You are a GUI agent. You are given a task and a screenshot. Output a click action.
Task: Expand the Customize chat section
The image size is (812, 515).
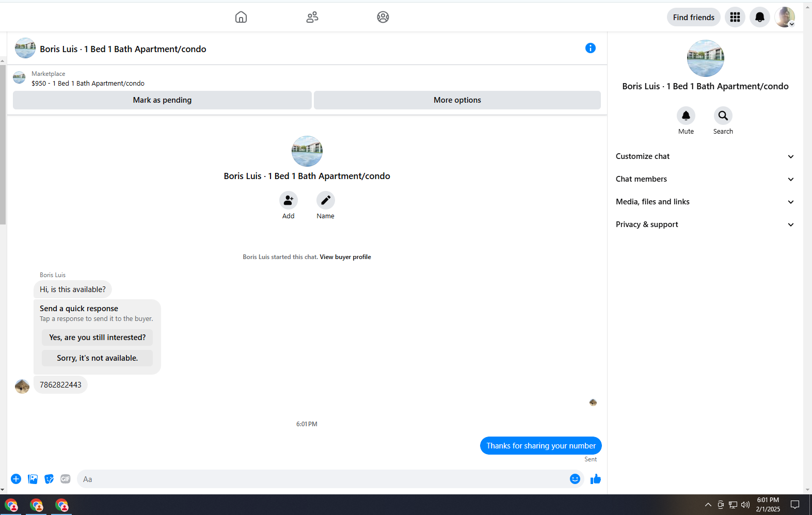[705, 156]
